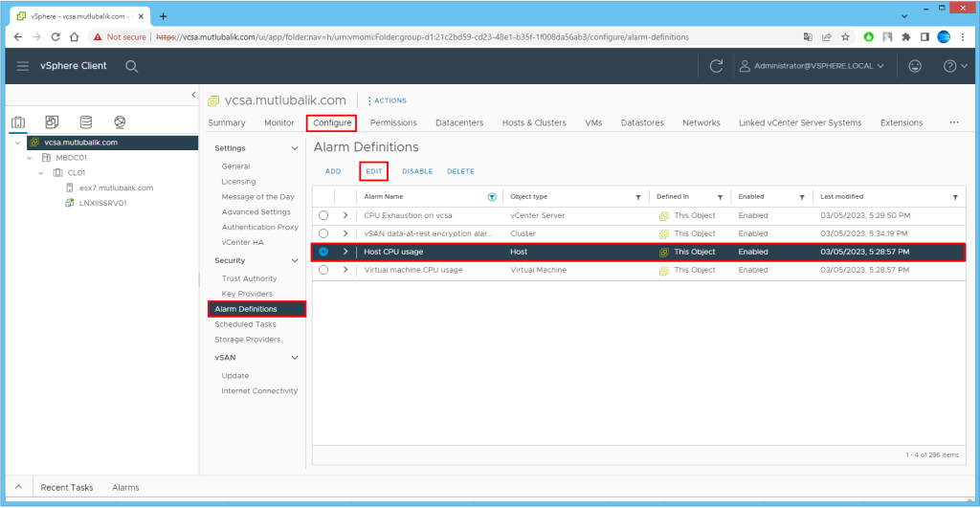Switch to Hosts and Clusters inventory icon
980x508 pixels.
click(18, 121)
